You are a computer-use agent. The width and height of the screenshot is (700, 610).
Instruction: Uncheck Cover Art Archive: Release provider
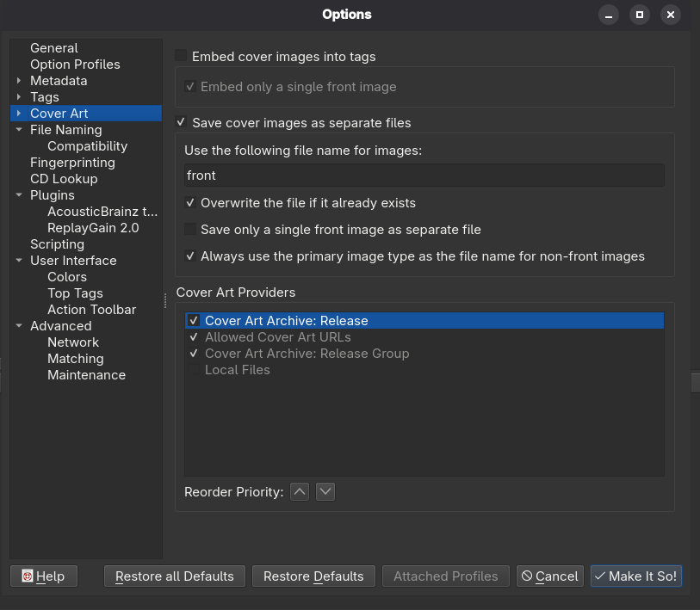point(194,320)
